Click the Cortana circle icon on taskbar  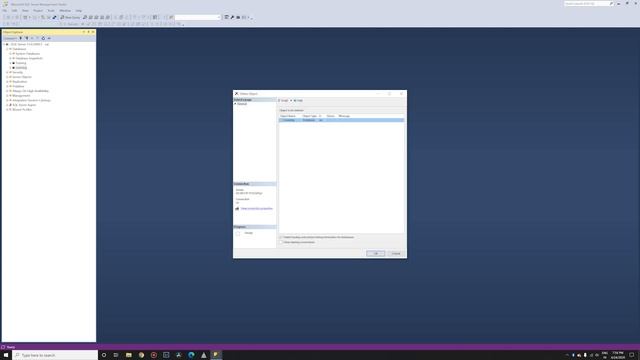(104, 355)
